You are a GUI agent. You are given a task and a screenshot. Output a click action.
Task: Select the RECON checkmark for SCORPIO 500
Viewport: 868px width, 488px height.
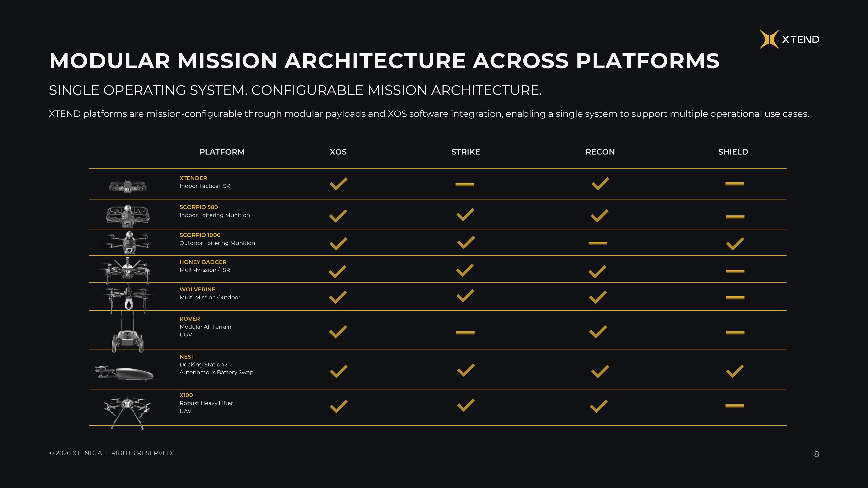[600, 216]
